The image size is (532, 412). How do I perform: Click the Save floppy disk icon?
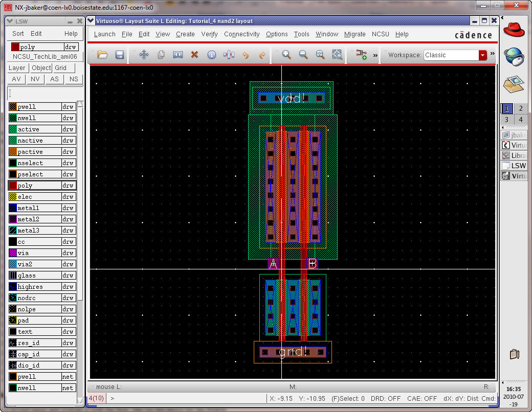tap(119, 55)
